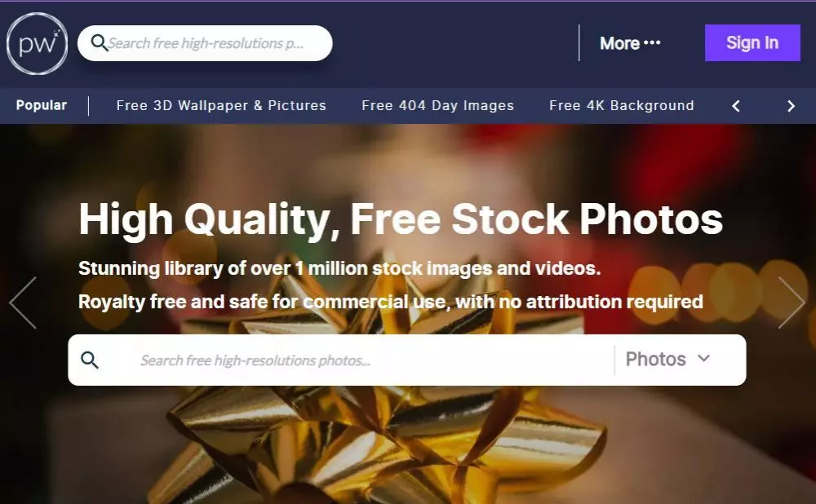Click the Sign In button
This screenshot has height=504, width=816.
click(x=752, y=42)
